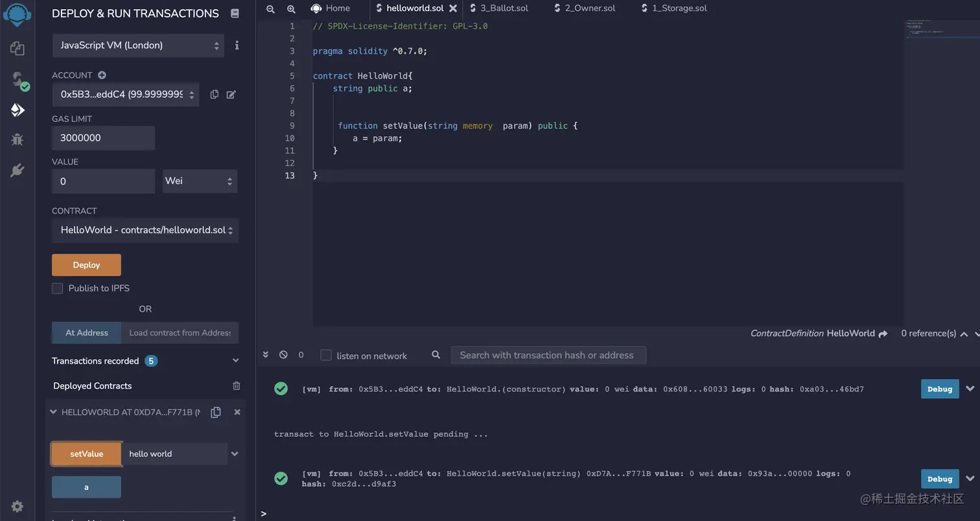The width and height of the screenshot is (980, 521).
Task: Expand the constructor transaction log details
Action: click(x=970, y=389)
